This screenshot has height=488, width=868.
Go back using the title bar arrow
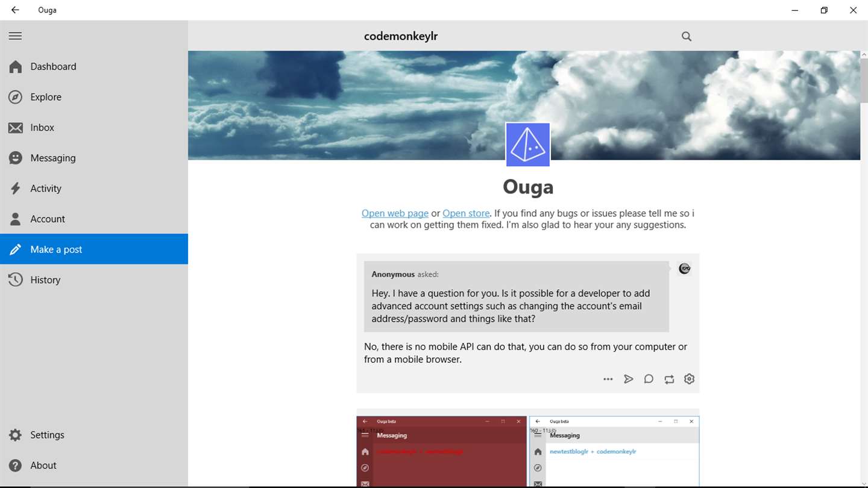pos(15,10)
